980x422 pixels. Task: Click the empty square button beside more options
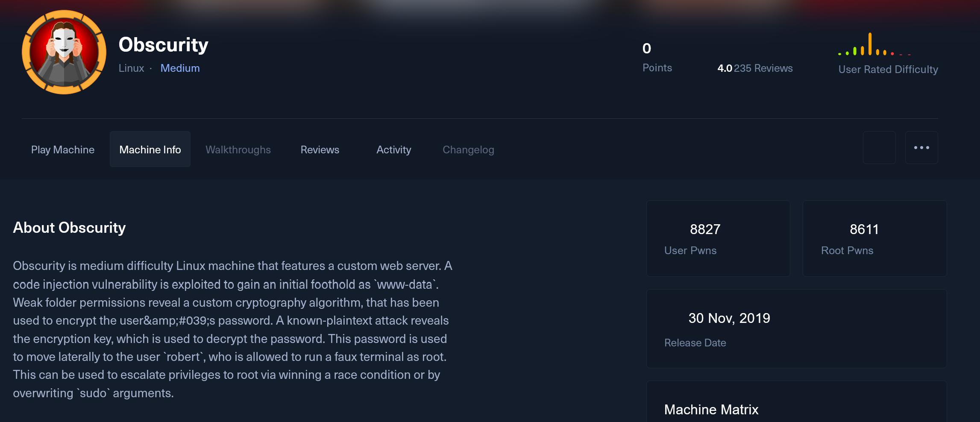click(x=879, y=148)
